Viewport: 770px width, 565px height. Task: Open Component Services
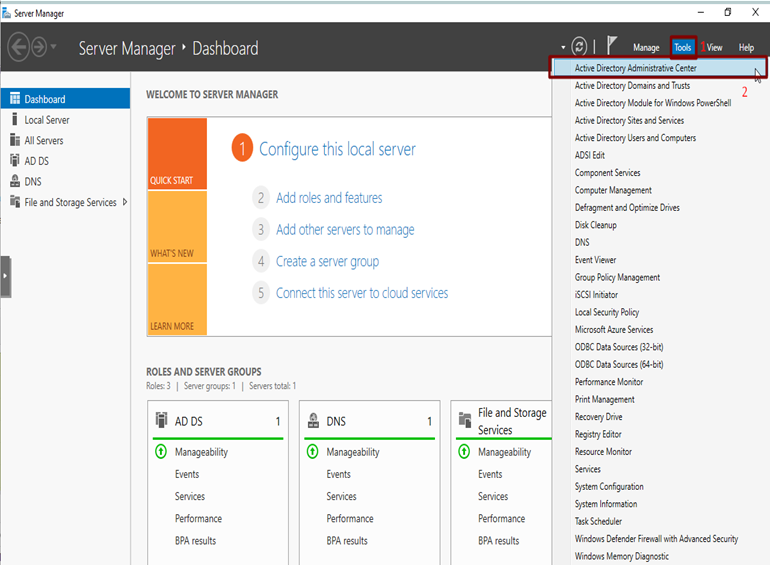point(607,173)
